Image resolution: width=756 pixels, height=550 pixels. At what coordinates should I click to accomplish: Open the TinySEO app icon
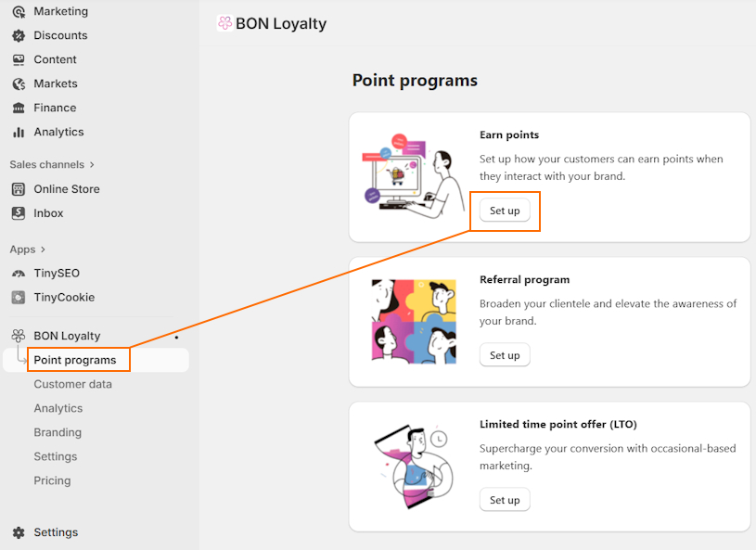19,273
